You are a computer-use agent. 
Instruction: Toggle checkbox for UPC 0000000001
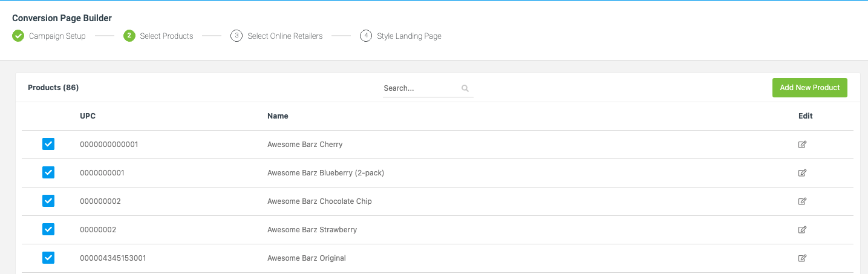48,172
